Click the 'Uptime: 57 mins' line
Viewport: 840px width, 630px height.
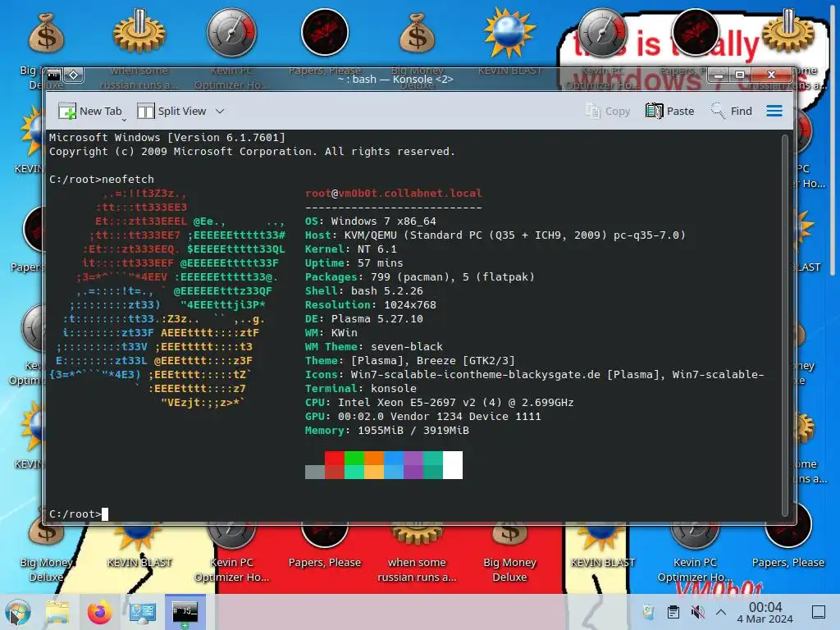354,262
